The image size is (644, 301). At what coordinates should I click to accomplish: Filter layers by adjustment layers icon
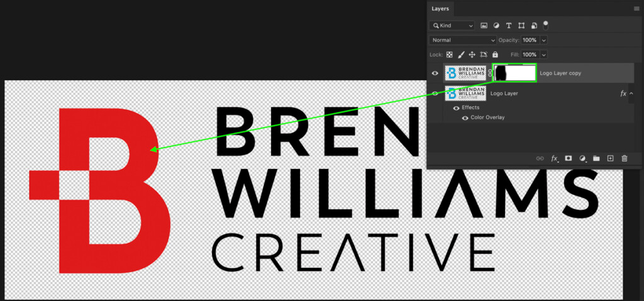[496, 26]
